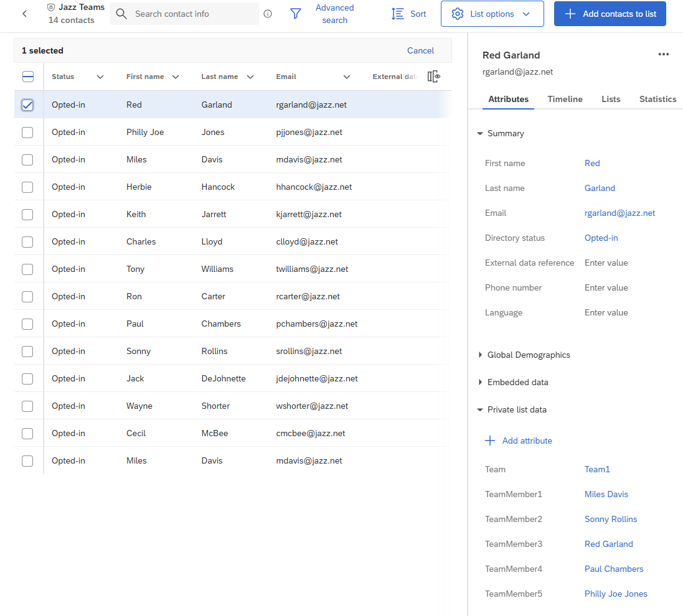
Task: Go back using the left chevron arrow
Action: 24,14
